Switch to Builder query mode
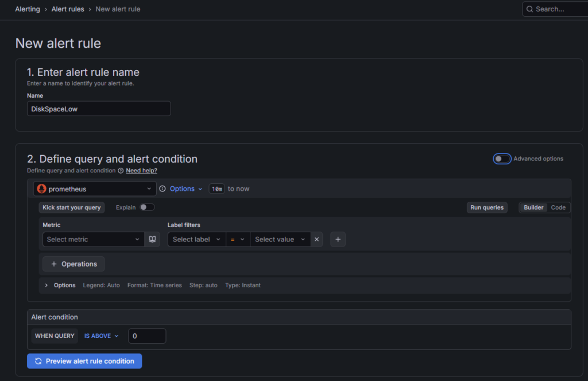588x381 pixels. click(533, 207)
